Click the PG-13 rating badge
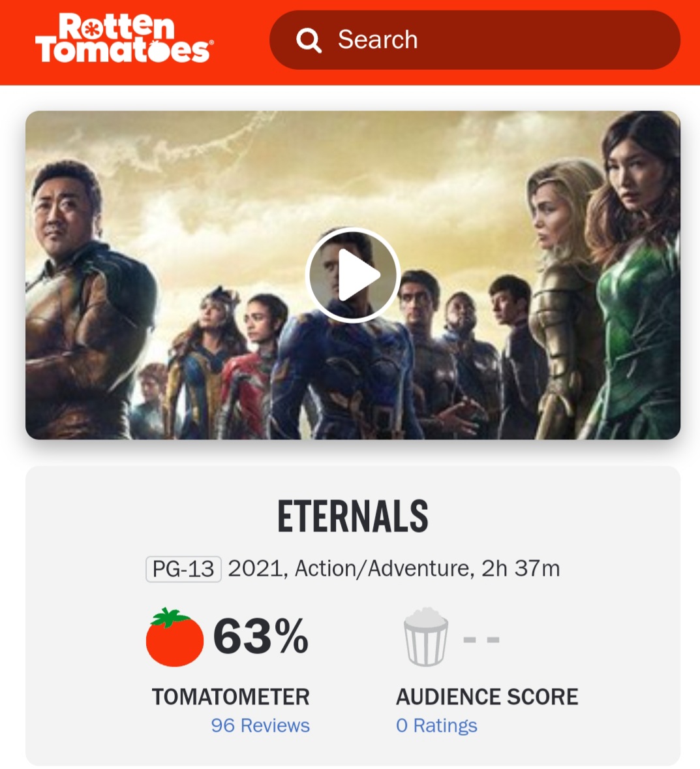This screenshot has height=769, width=700. click(183, 569)
